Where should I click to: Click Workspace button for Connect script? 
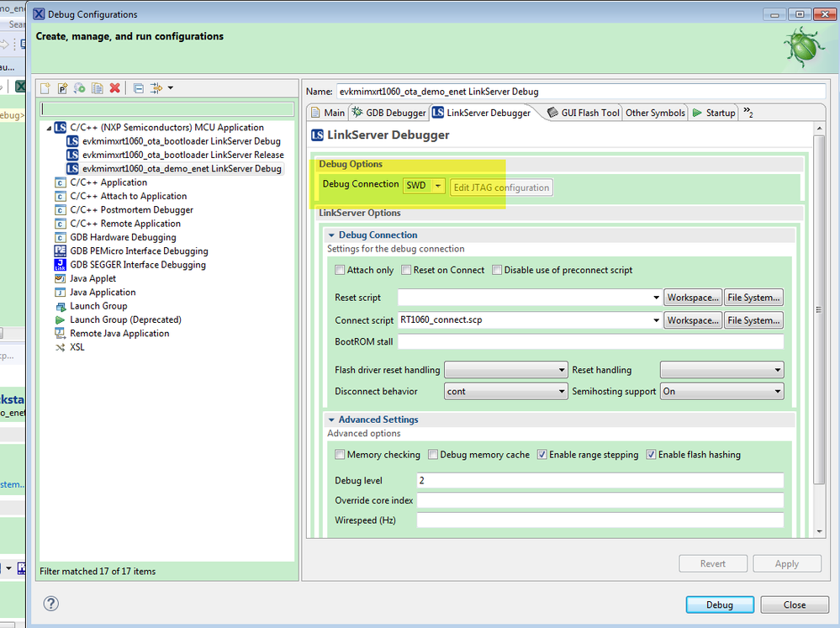pos(693,320)
